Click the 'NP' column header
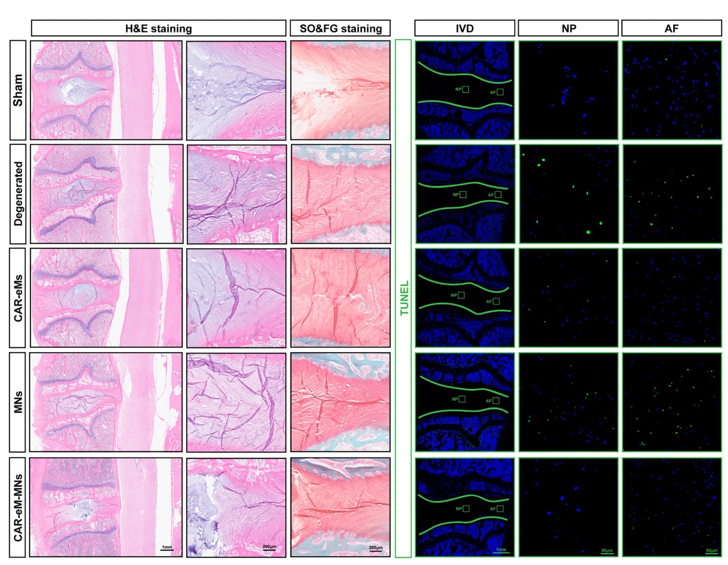 568,28
